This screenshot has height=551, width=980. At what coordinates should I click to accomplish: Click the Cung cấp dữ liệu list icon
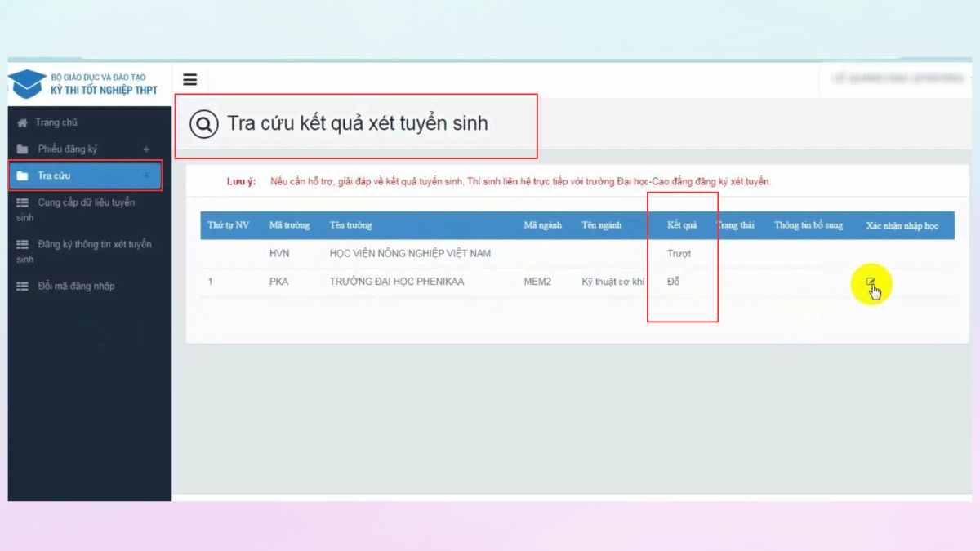[23, 202]
